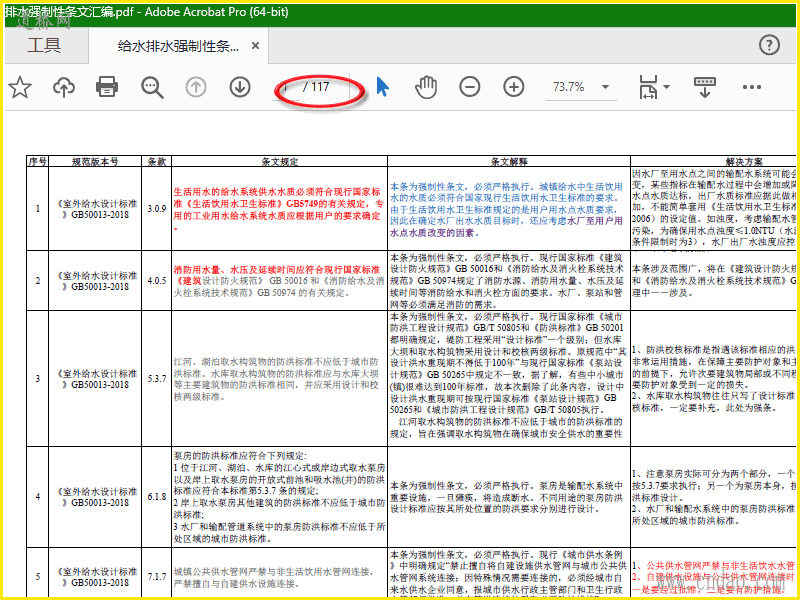Go to previous page with up arrow
The image size is (800, 600).
click(x=196, y=87)
